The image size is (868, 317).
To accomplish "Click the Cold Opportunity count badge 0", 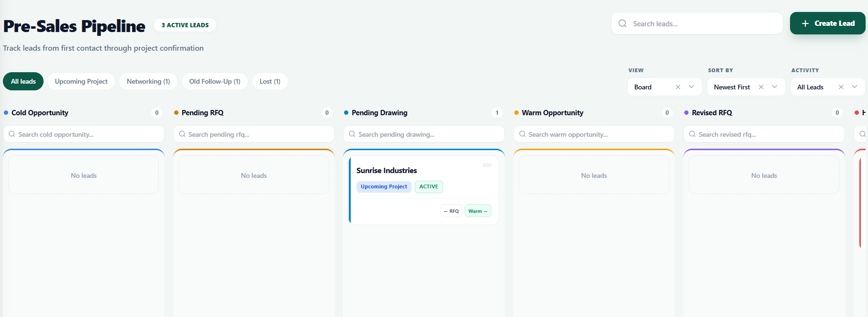I will (157, 113).
